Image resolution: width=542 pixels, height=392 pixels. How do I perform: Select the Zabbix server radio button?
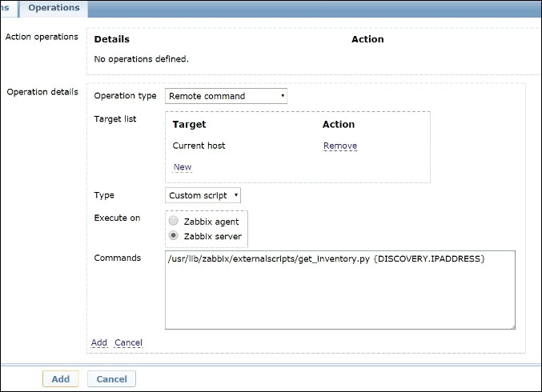coord(174,236)
